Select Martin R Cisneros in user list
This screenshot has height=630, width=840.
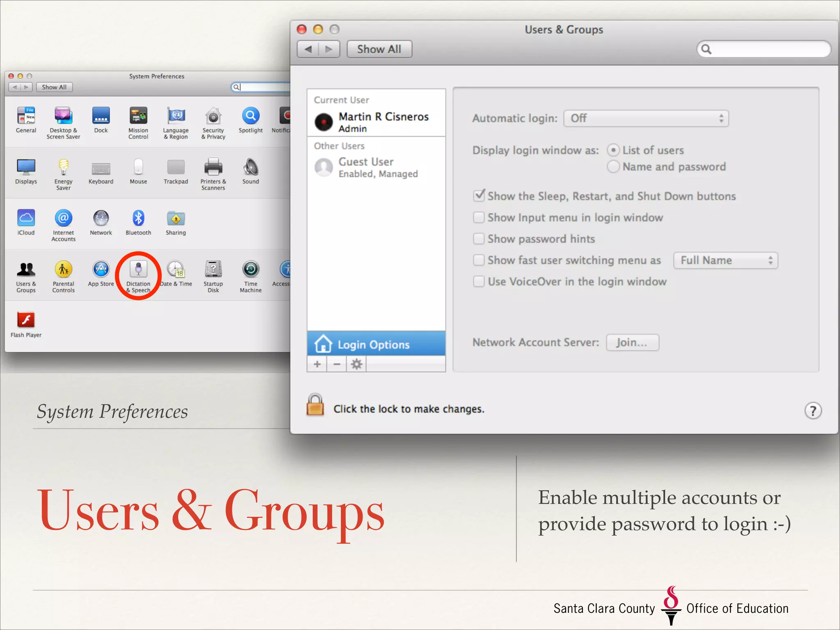pos(376,122)
